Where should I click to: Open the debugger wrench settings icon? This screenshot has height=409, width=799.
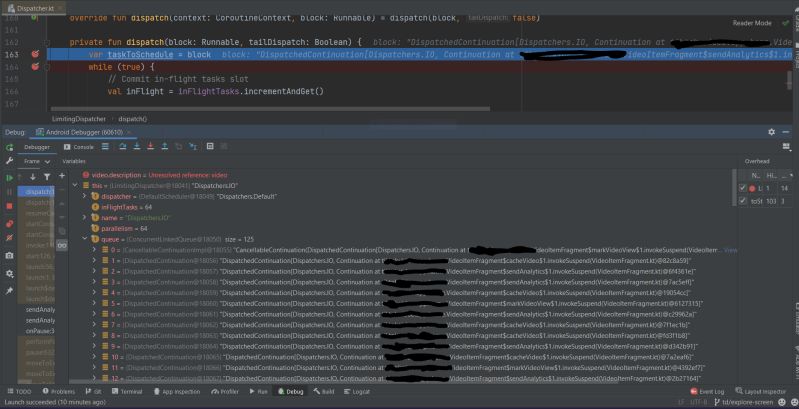pyautogui.click(x=9, y=161)
